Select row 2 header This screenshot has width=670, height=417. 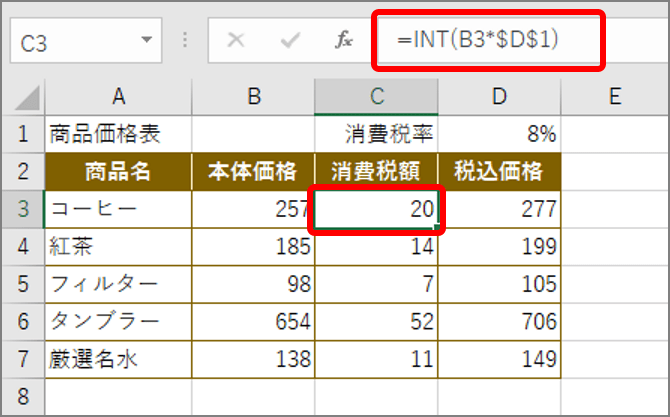(x=23, y=171)
